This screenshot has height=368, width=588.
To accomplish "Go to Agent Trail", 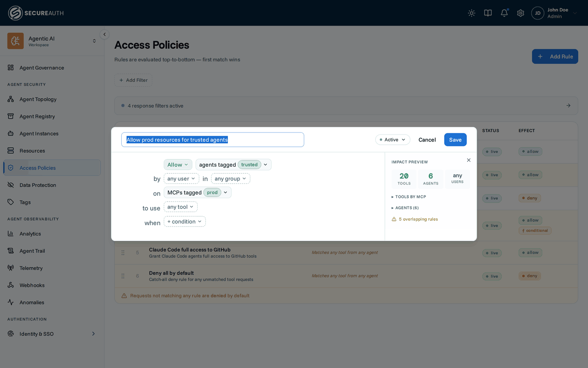I will (x=52, y=251).
